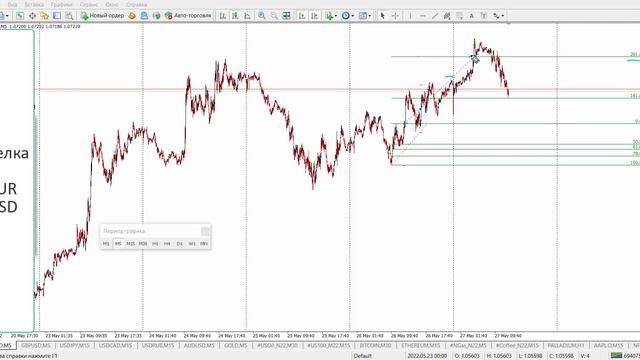Viewport: 640px width, 360px height.
Task: Select M1 period in floating toolbar
Action: pyautogui.click(x=106, y=244)
